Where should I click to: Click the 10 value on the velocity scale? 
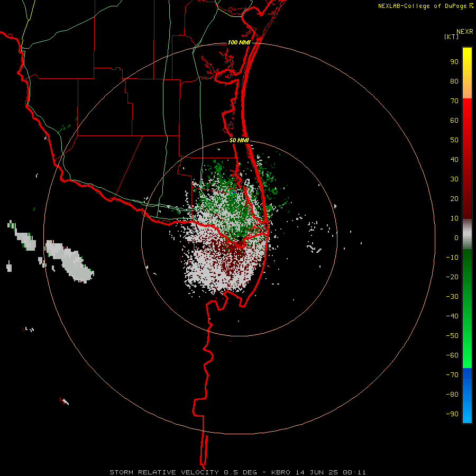point(454,218)
